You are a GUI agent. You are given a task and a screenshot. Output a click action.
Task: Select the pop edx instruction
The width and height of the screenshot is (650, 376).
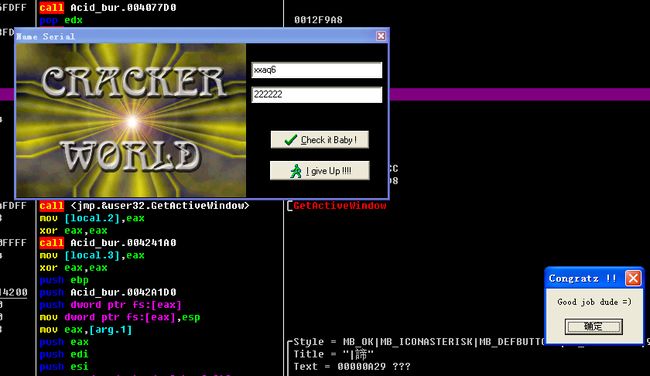[61, 20]
